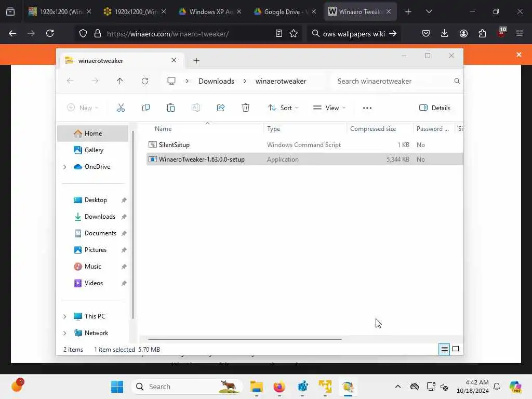Click the horizontal scrollbar in the file list
Viewport: 532px width, 399px height.
245,339
